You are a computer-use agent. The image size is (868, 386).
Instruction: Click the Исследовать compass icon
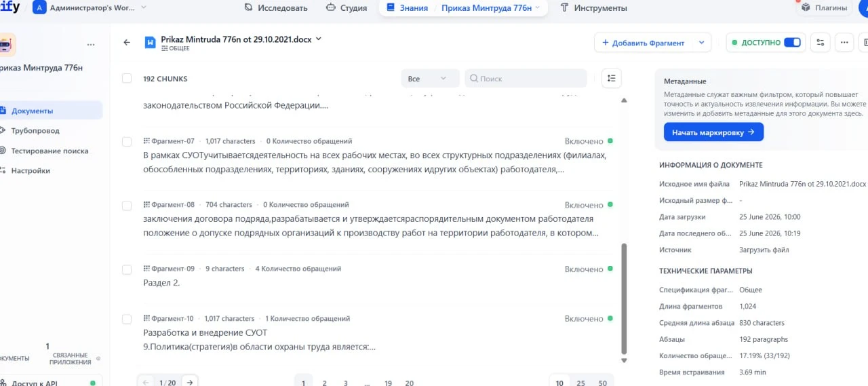pos(248,8)
